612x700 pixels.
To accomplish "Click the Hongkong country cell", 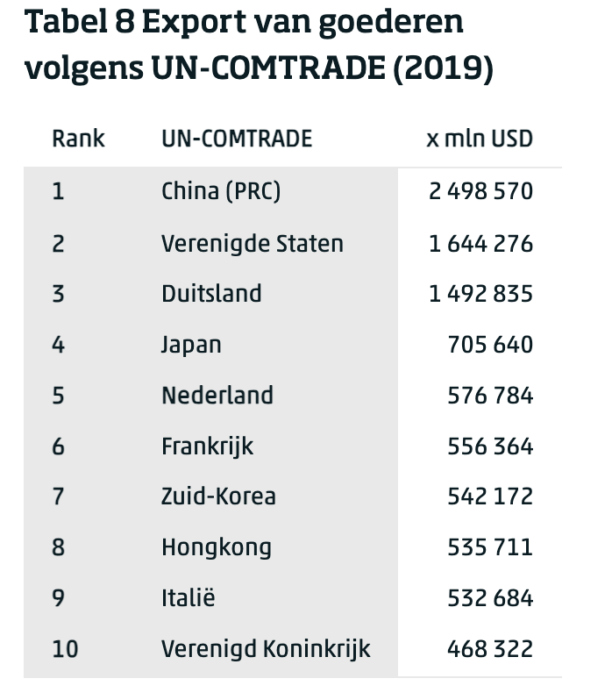I will tap(217, 547).
